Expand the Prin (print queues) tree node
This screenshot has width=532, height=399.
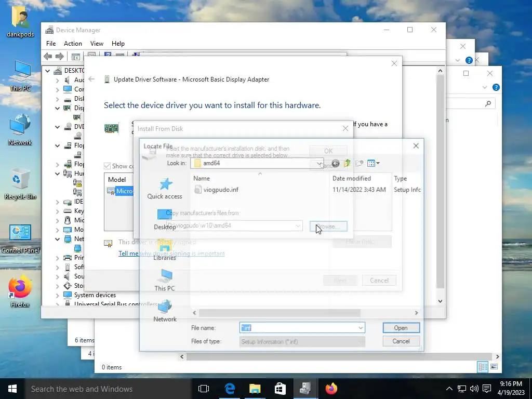pos(57,258)
